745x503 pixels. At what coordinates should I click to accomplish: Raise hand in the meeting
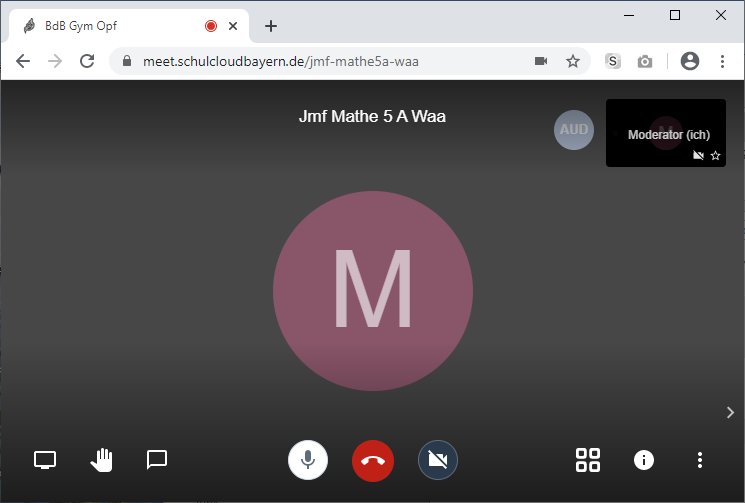101,460
